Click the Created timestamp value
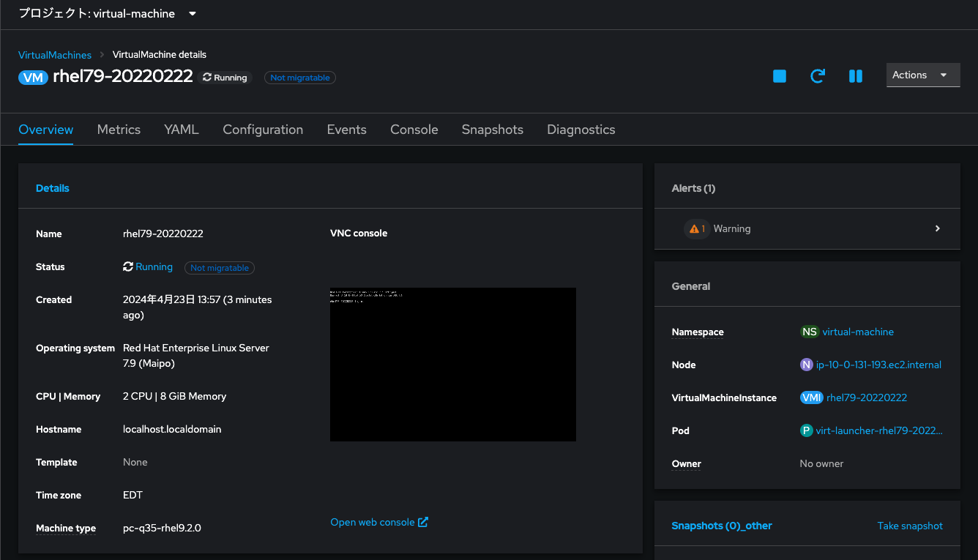The width and height of the screenshot is (978, 560). 198,307
